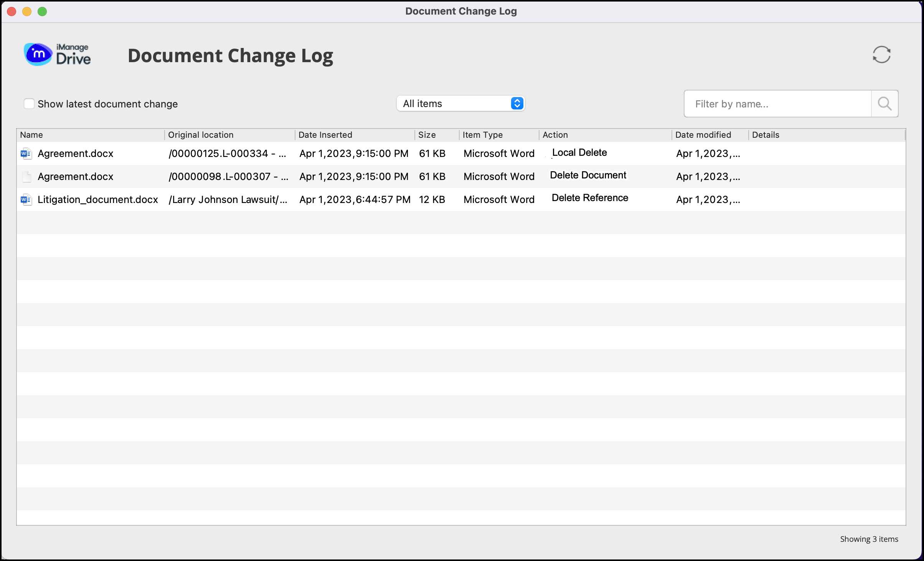The image size is (924, 561).
Task: Click Word icon beside Litigation_document.docx
Action: click(x=26, y=200)
